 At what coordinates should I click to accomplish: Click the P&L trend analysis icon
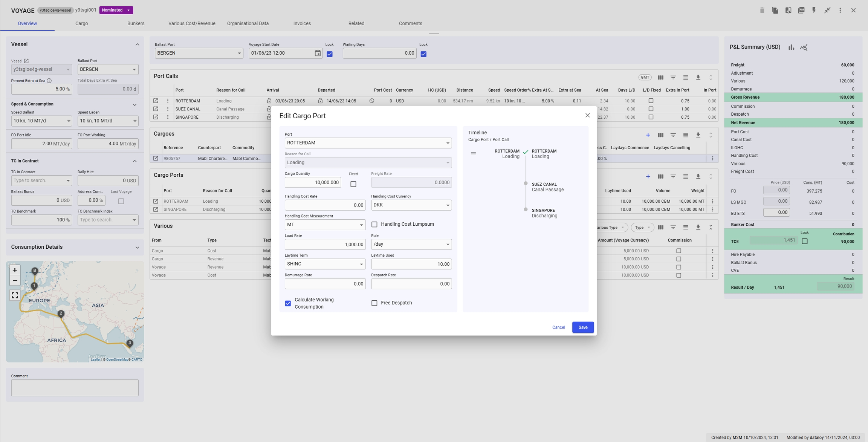coord(804,47)
